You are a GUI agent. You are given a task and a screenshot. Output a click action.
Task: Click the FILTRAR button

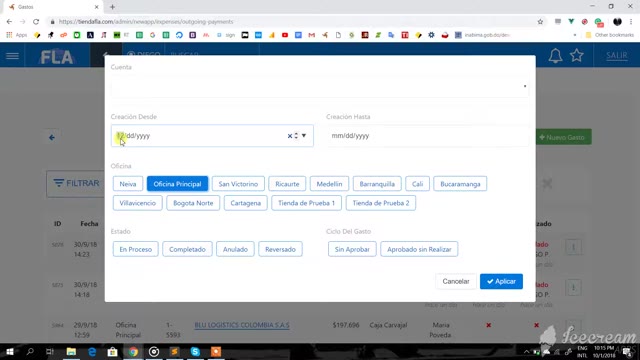coord(76,183)
